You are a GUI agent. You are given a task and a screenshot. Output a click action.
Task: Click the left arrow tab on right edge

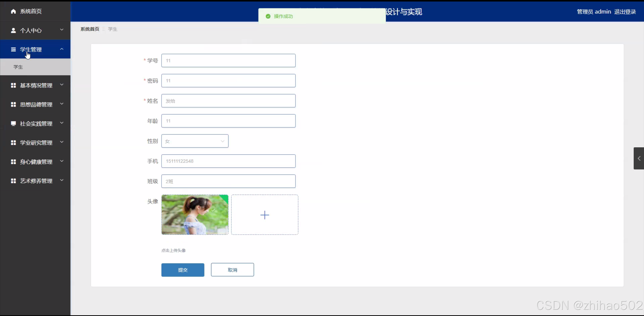point(639,158)
